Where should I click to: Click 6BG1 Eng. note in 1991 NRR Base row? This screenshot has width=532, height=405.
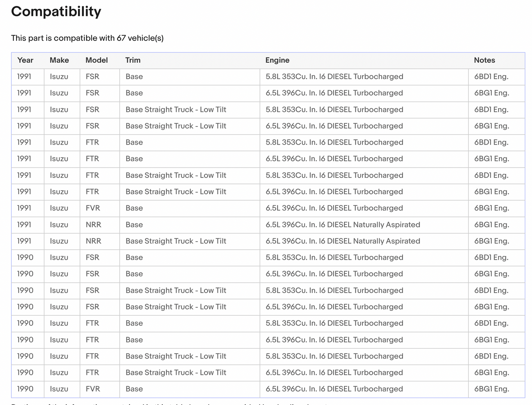492,225
